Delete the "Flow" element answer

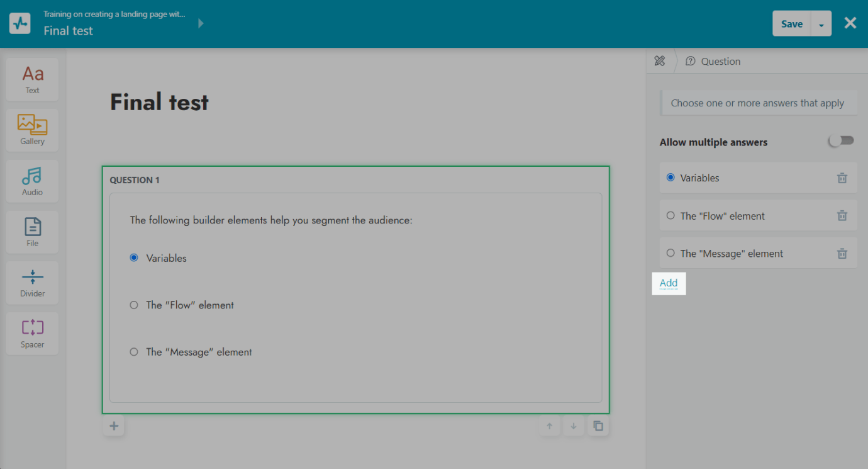[x=842, y=216]
